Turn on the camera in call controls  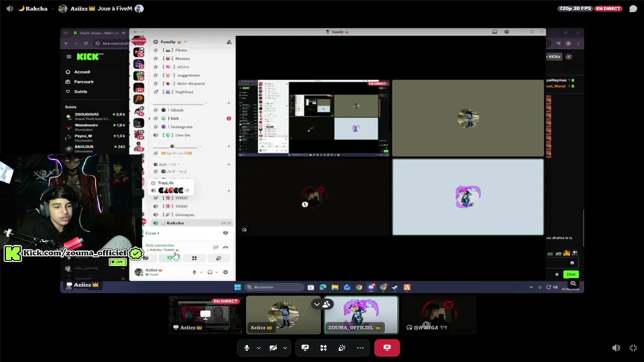click(273, 347)
